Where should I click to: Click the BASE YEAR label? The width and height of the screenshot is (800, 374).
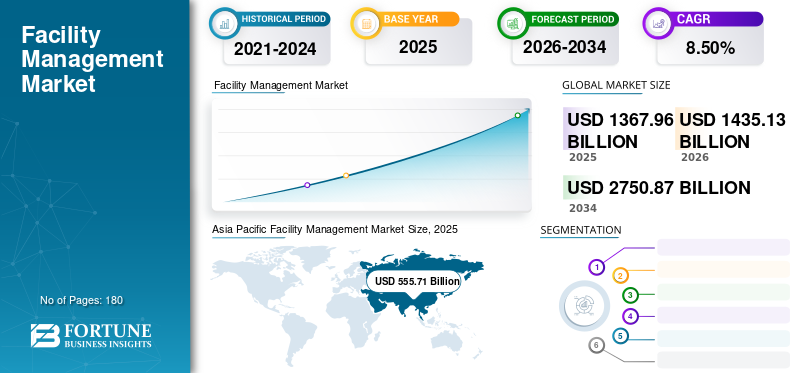[411, 19]
